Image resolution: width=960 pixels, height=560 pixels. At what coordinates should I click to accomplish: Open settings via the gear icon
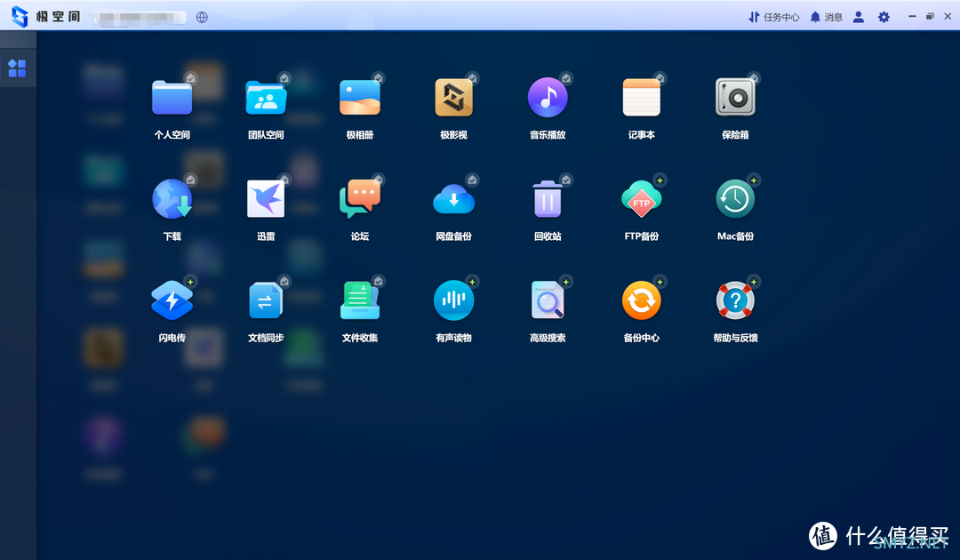(884, 17)
